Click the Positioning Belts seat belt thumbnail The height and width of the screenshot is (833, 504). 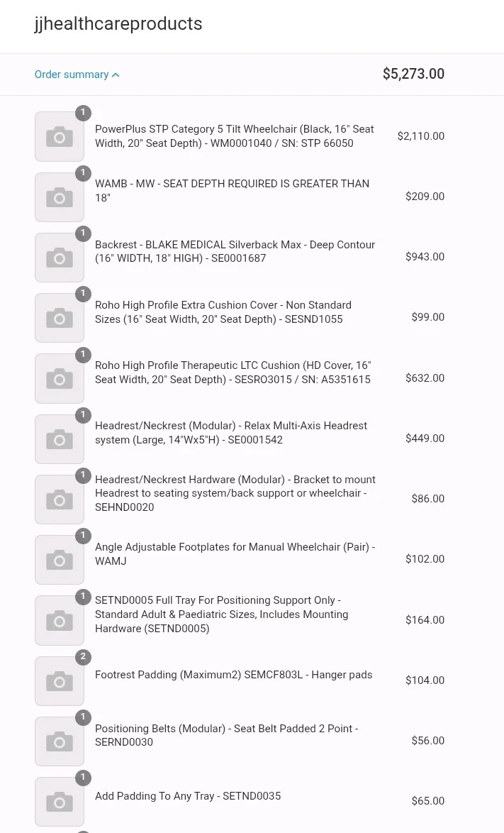coord(60,741)
